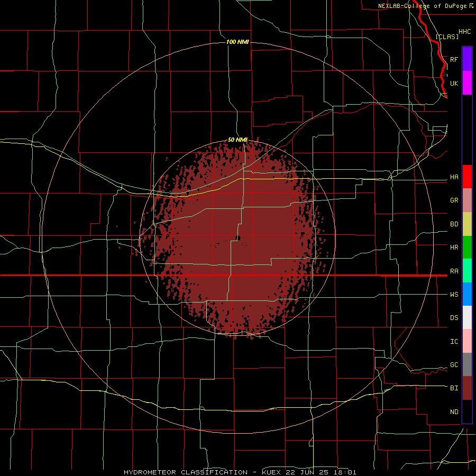The height and width of the screenshot is (476, 476).
Task: Click the UK legend label
Action: [454, 83]
